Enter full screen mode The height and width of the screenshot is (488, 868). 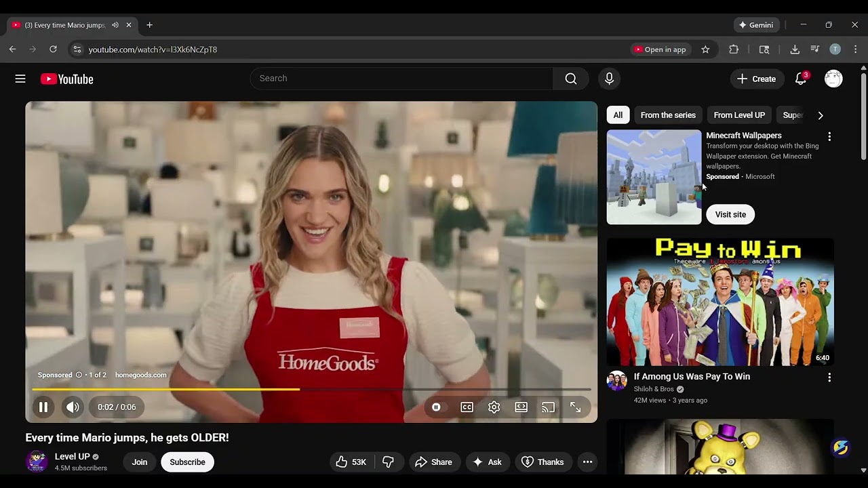pos(575,407)
